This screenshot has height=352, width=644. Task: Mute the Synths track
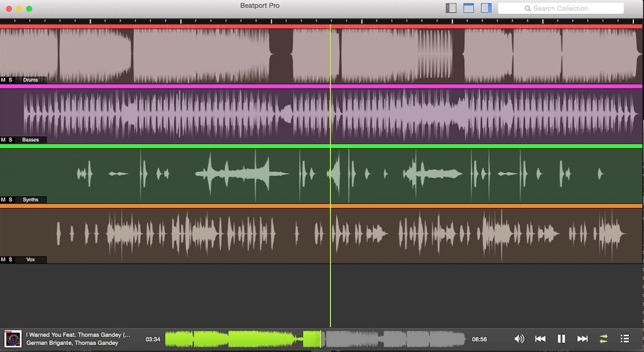[3, 200]
